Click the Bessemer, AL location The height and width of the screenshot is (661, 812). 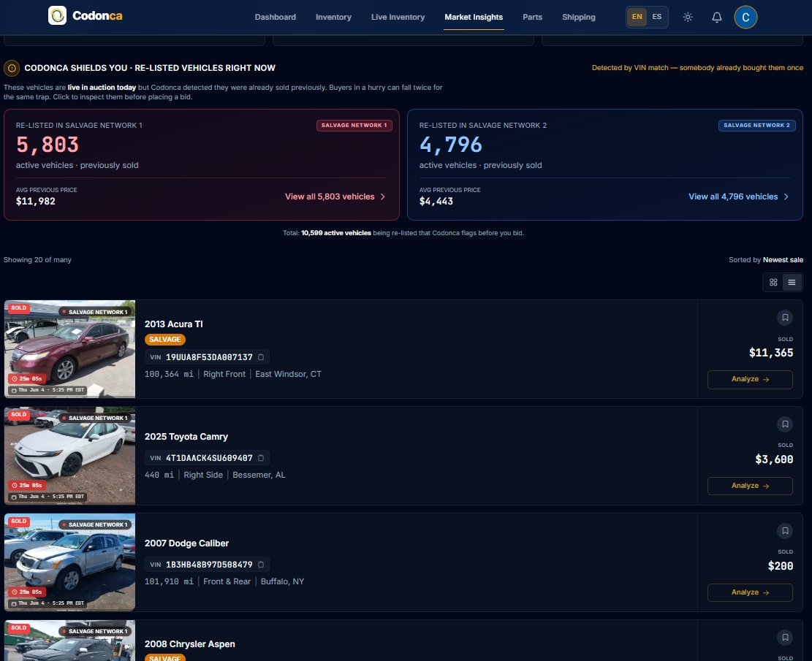[x=259, y=475]
